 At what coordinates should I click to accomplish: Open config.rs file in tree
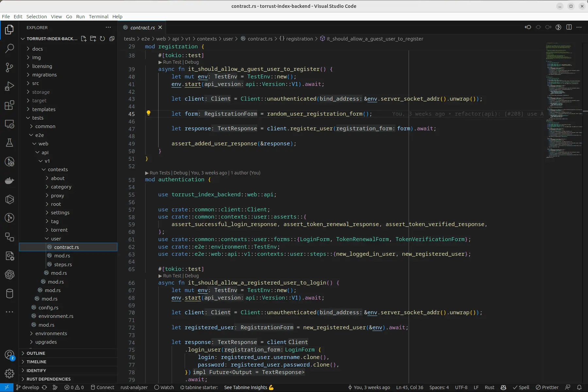(48, 308)
